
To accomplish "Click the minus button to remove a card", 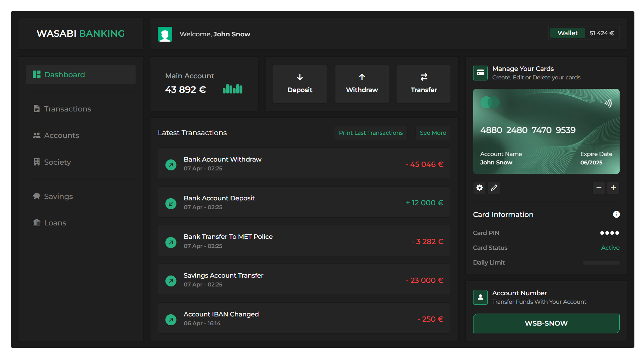I will point(599,188).
